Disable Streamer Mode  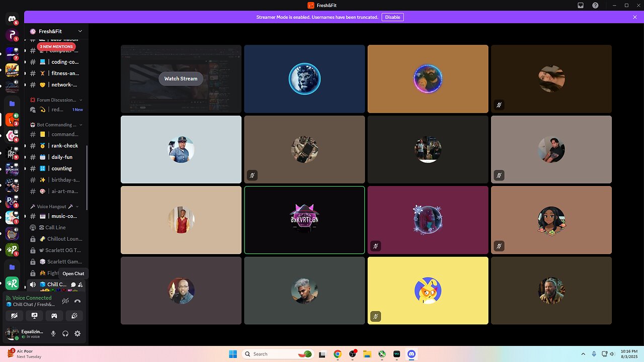click(x=392, y=17)
